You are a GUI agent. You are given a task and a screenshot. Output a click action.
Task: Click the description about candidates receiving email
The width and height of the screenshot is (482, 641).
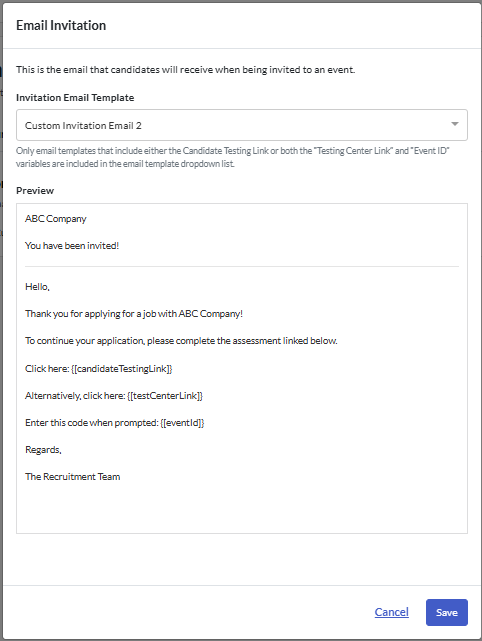186,70
